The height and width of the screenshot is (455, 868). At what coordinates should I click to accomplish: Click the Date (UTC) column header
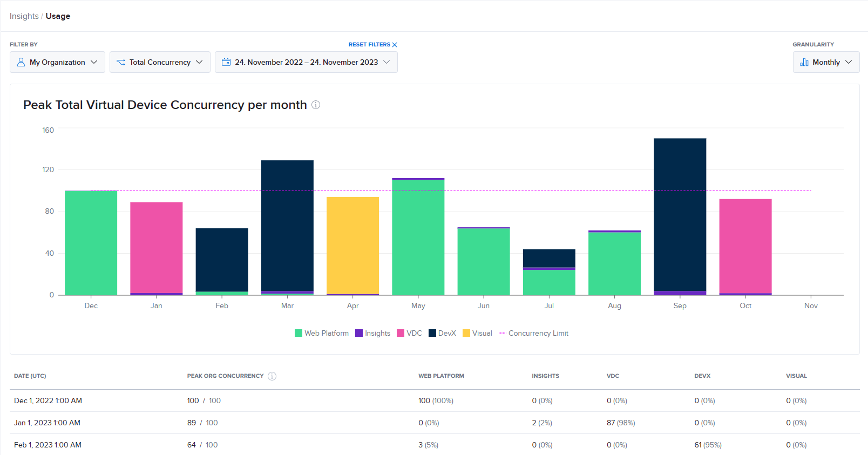coord(30,376)
